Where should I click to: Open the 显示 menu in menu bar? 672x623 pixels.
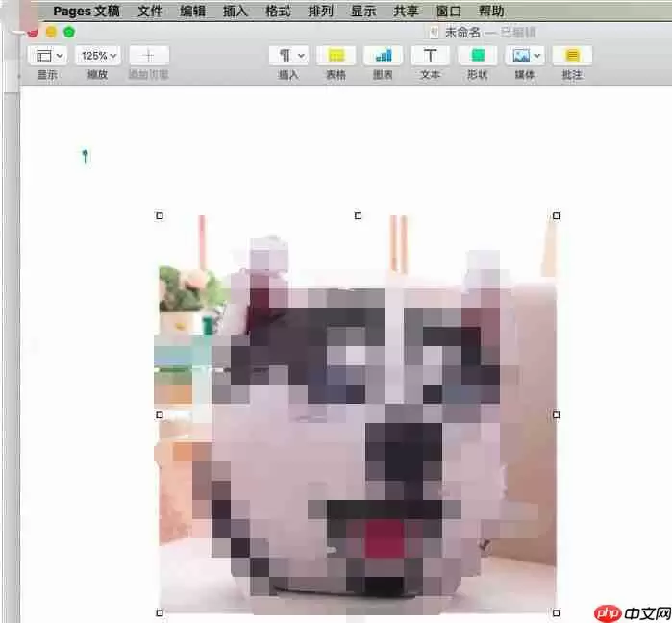[363, 11]
